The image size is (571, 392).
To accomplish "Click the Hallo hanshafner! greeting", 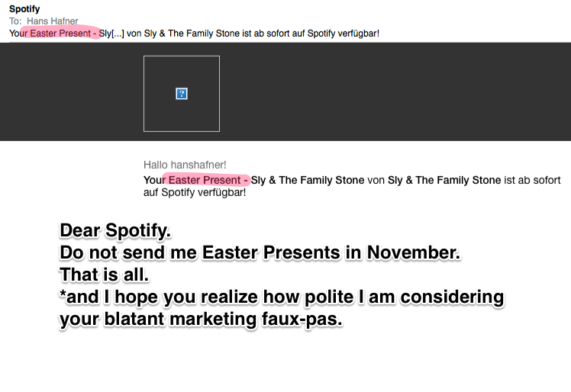I will pos(185,165).
